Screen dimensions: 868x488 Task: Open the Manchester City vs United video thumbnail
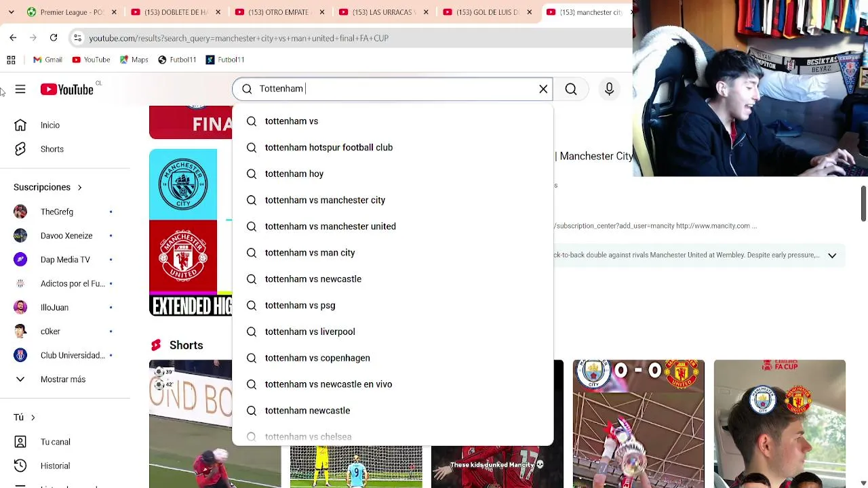(191, 232)
